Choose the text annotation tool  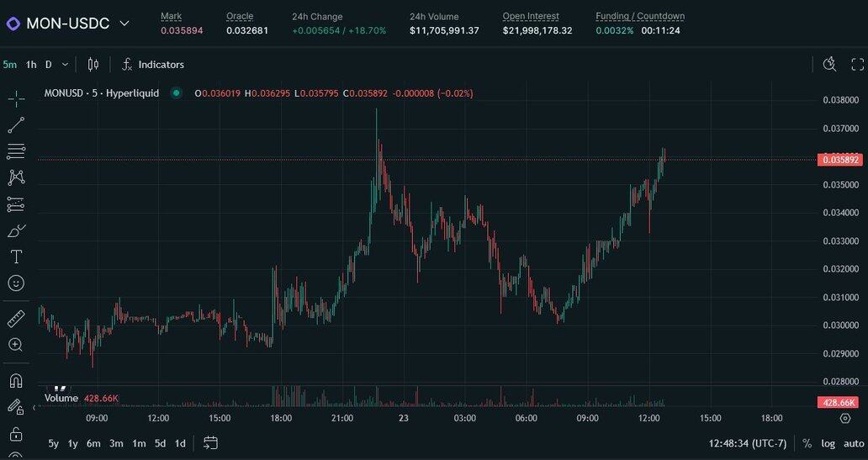click(16, 256)
